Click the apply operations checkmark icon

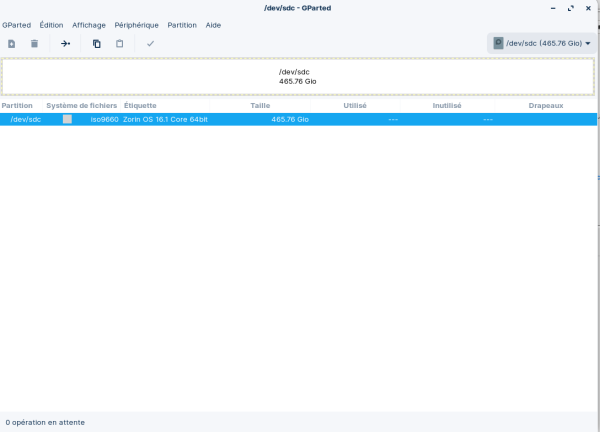tap(150, 44)
